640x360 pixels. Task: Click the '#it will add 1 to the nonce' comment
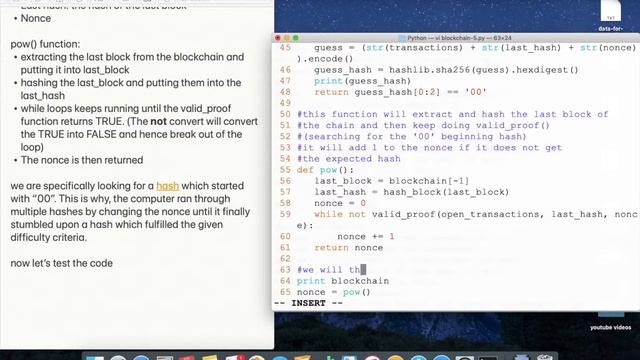pyautogui.click(x=429, y=148)
